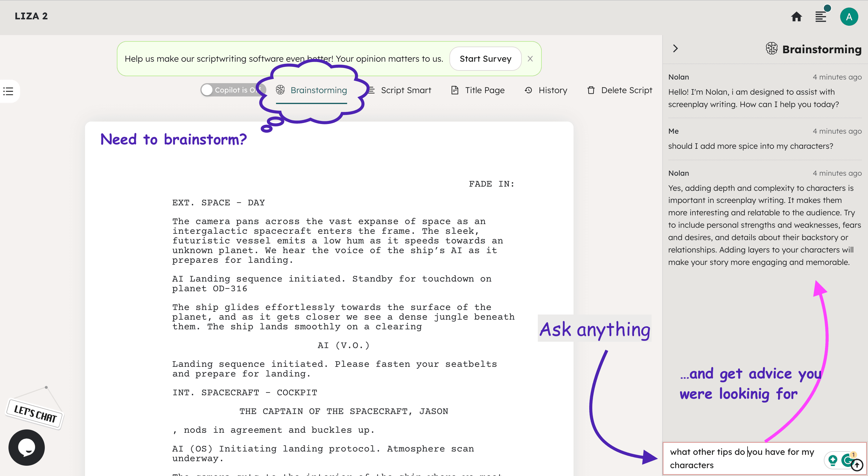Open the Let's Chat support bubble

[26, 447]
